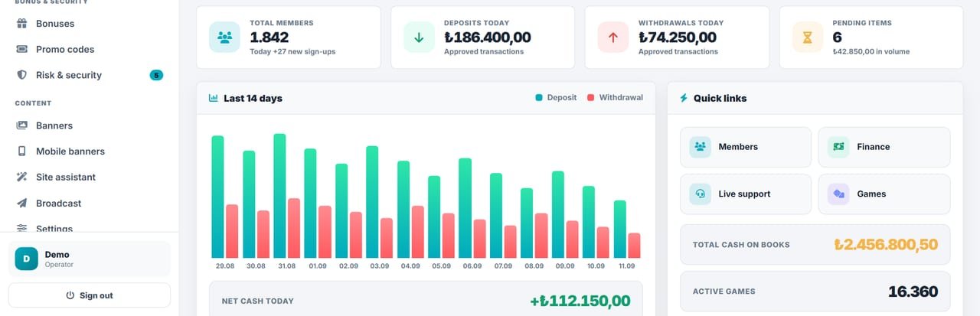Click the green deposit bar for 31.08
This screenshot has height=316, width=980.
click(x=279, y=196)
